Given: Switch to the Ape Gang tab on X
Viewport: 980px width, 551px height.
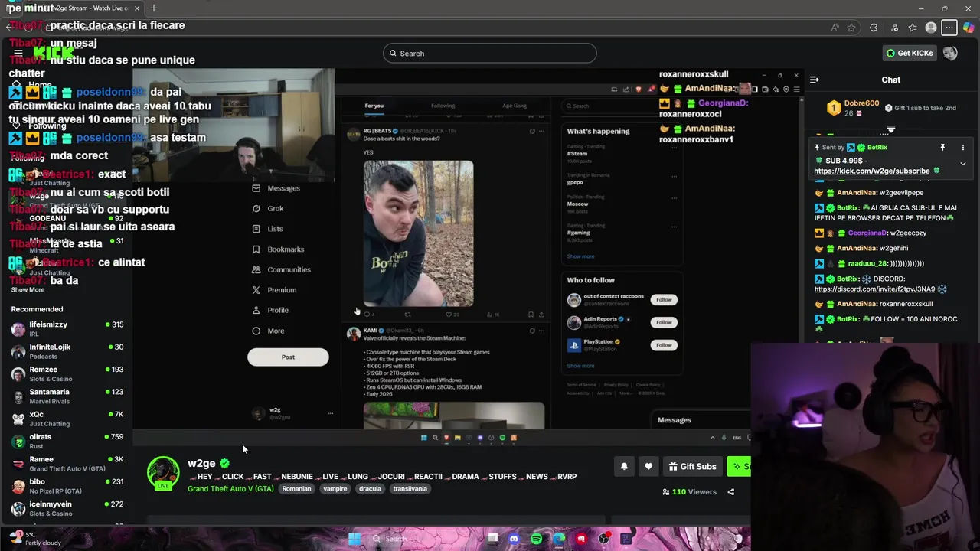Looking at the screenshot, I should coord(514,106).
